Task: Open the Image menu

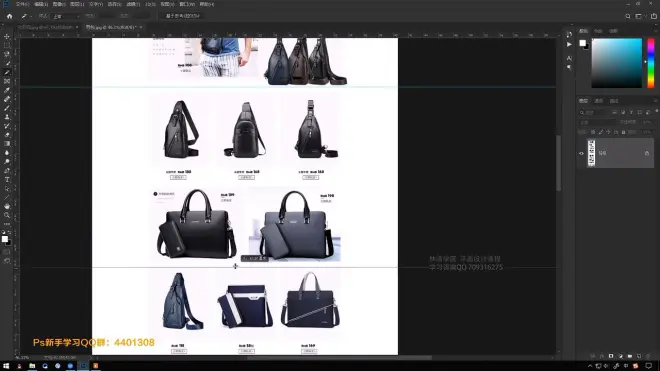Action: pos(59,4)
